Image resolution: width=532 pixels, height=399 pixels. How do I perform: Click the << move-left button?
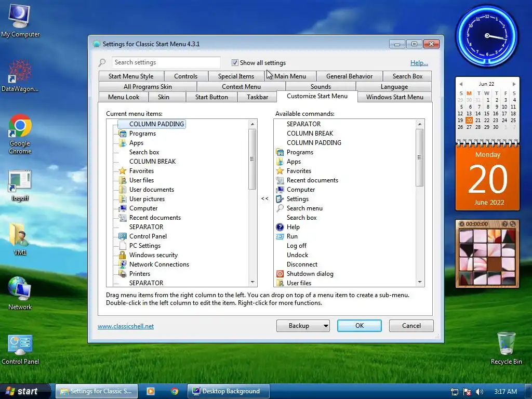tap(265, 198)
